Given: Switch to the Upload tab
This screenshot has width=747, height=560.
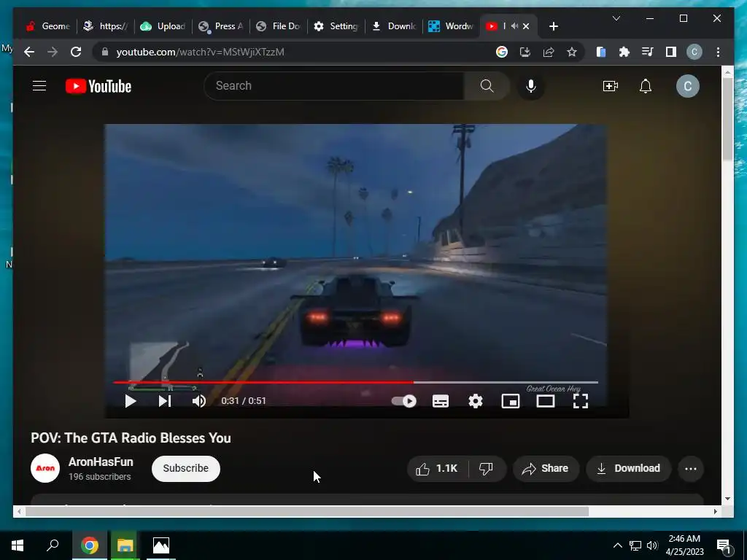Looking at the screenshot, I should [163, 26].
